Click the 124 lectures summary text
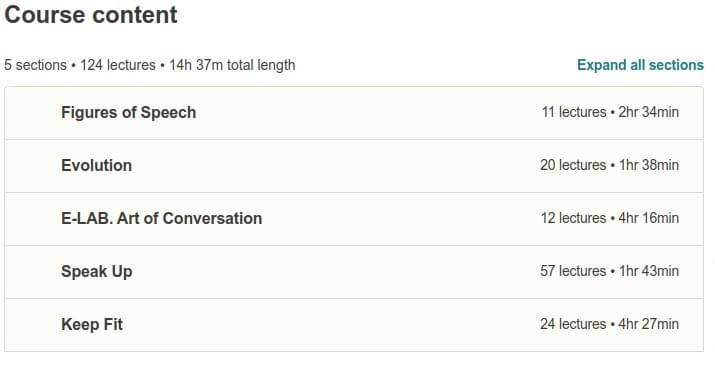 point(118,65)
